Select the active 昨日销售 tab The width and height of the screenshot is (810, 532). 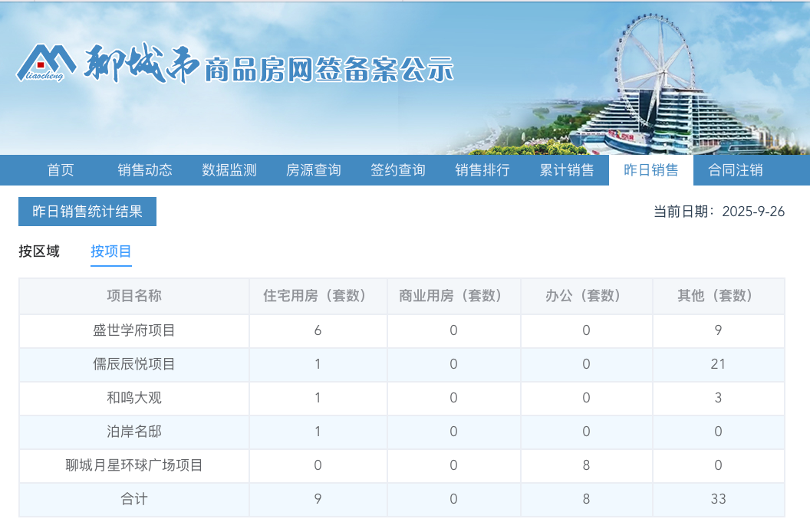tap(651, 170)
